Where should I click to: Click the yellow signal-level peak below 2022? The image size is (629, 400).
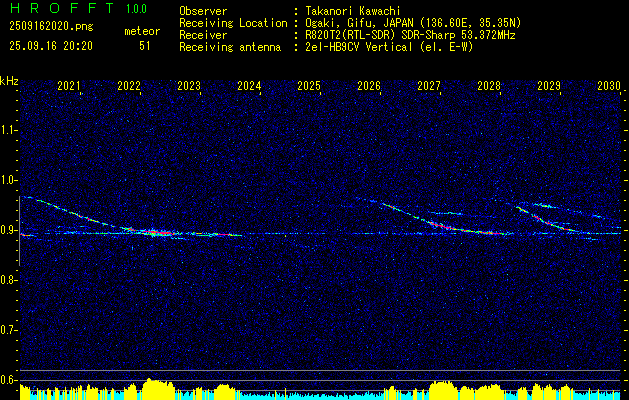[x=158, y=389]
